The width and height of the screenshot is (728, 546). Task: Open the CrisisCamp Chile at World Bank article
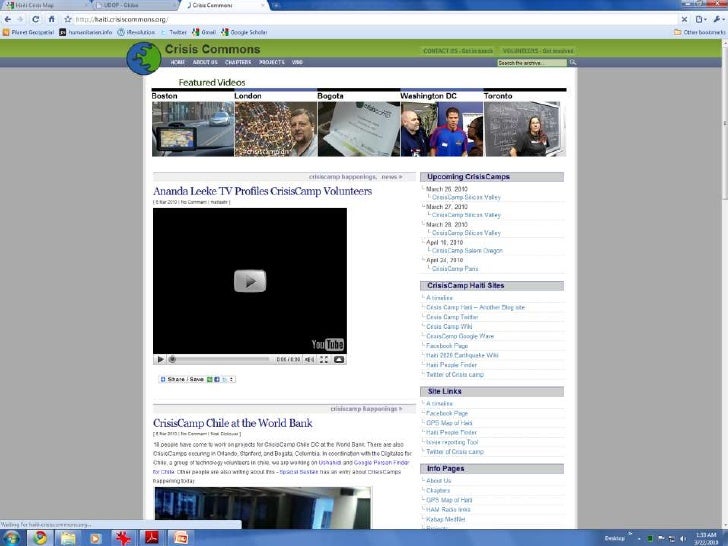point(233,423)
